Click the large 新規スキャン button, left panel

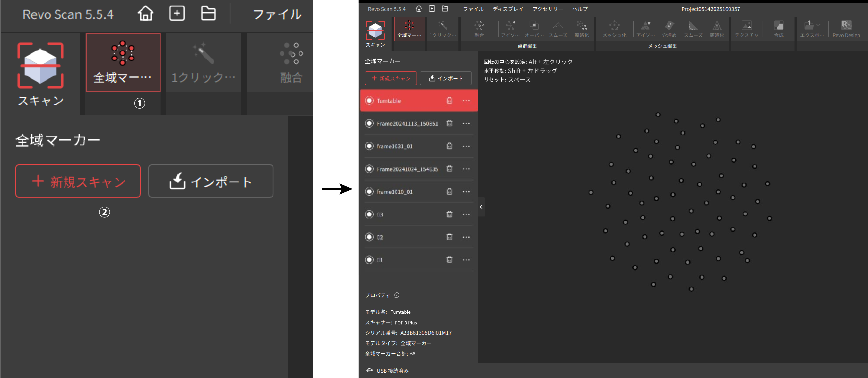coord(78,181)
